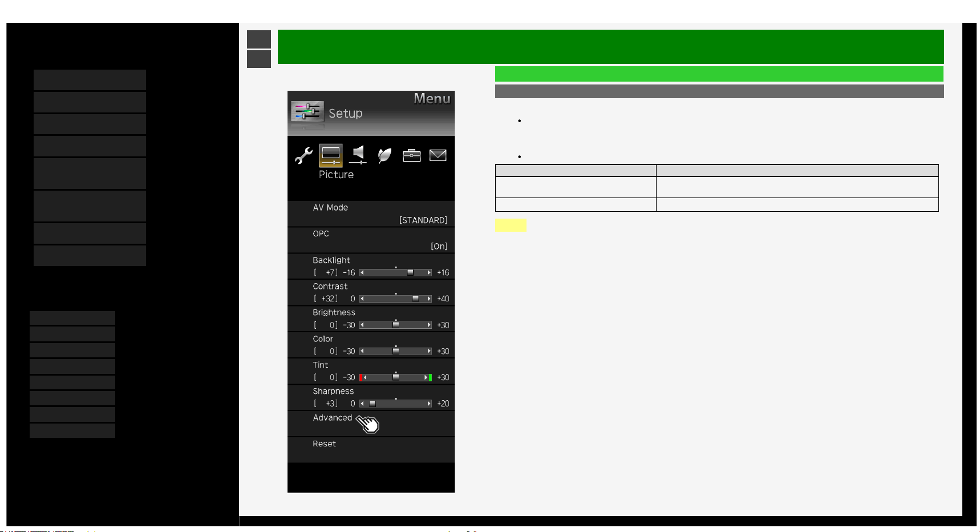The height and width of the screenshot is (532, 980).
Task: Select the toolbox System Options icon
Action: coord(411,155)
